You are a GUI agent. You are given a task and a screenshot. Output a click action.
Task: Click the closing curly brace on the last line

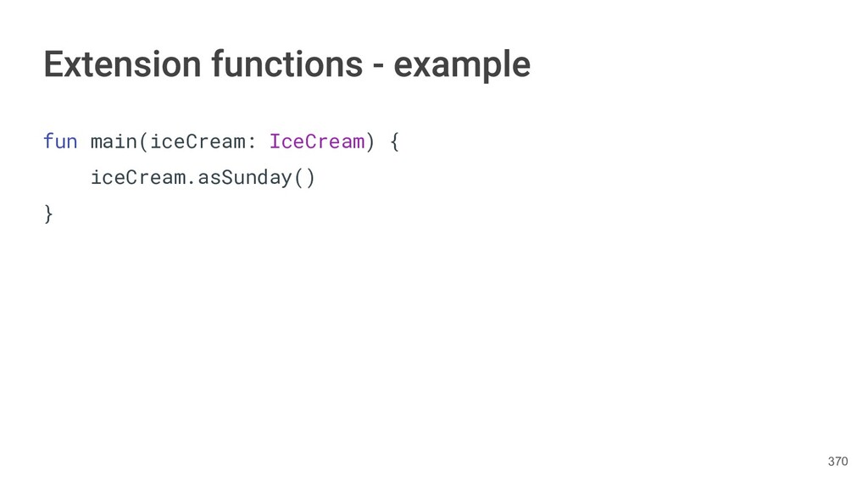(48, 214)
